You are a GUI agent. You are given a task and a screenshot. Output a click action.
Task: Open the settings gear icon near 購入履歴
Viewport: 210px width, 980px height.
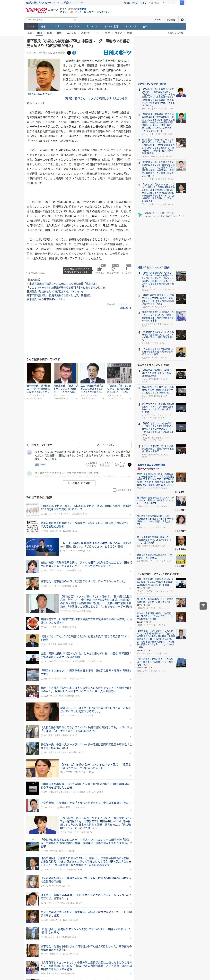point(182,20)
